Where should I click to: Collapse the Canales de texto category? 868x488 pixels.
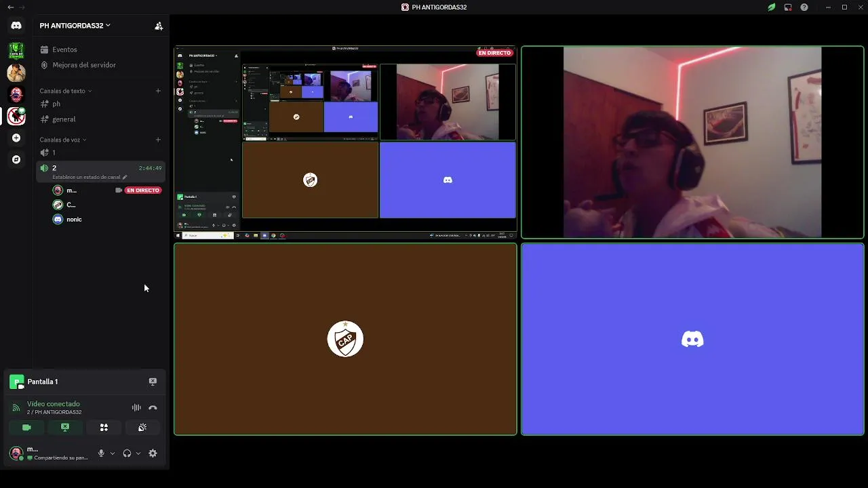(x=65, y=91)
